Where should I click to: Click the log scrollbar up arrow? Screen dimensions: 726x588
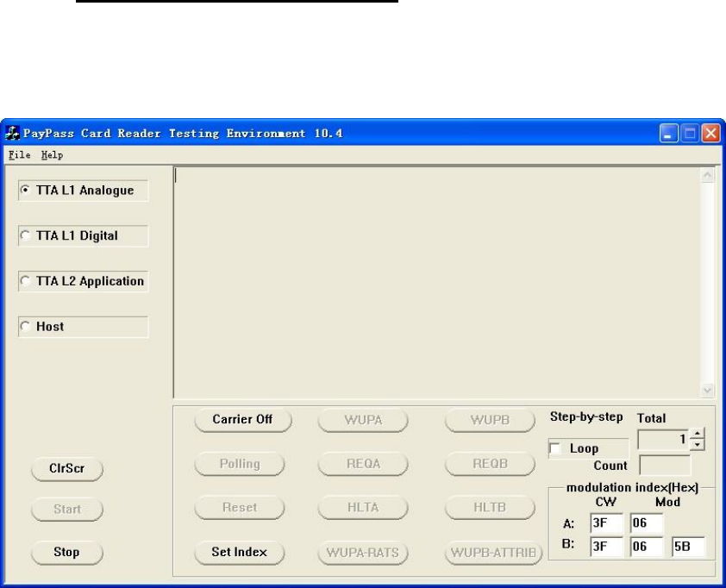(x=708, y=175)
